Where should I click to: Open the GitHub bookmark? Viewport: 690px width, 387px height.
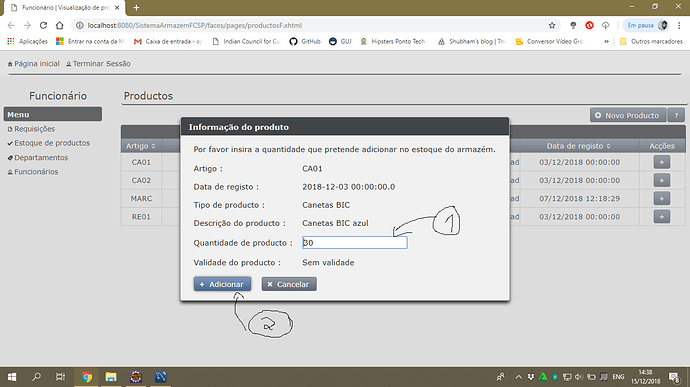point(305,41)
